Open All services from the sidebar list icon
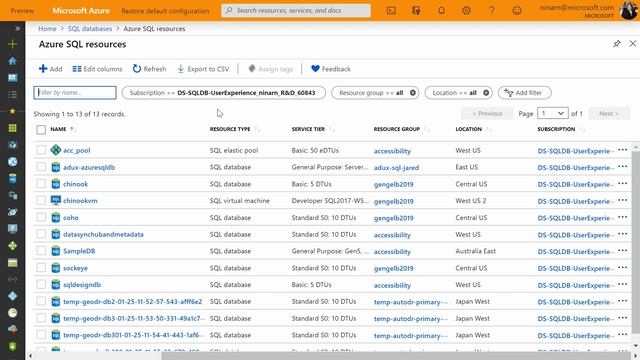The height and width of the screenshot is (360, 640). click(x=13, y=95)
